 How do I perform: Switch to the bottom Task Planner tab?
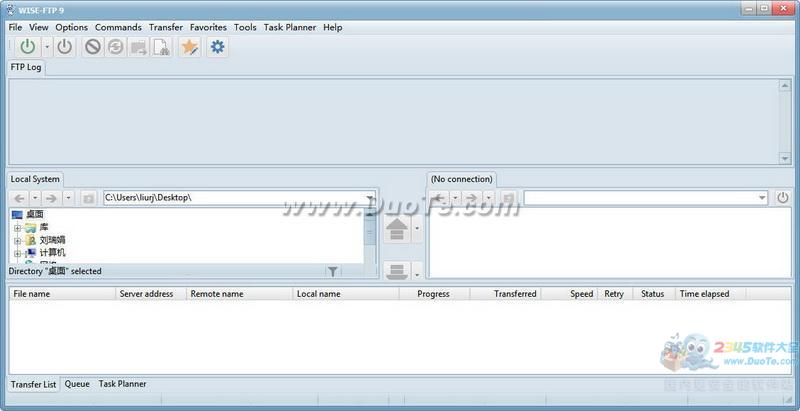click(x=122, y=384)
